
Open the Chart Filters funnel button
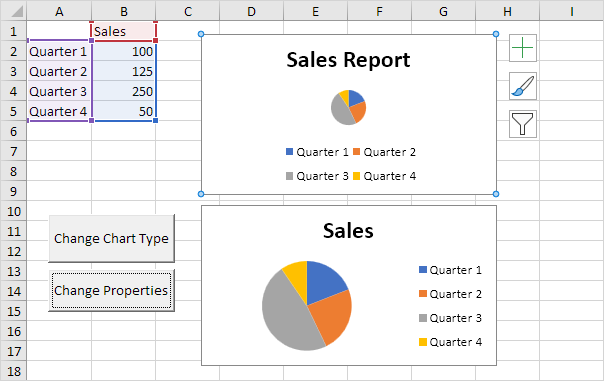pos(523,124)
